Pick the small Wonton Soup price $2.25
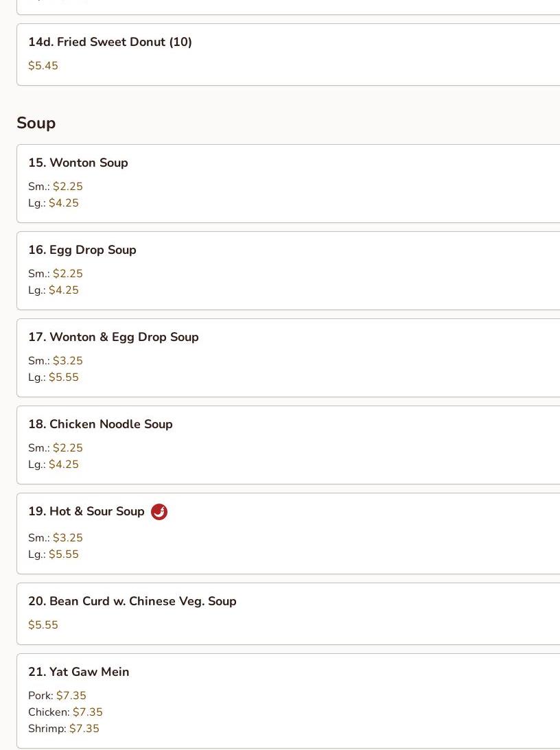 (x=67, y=187)
